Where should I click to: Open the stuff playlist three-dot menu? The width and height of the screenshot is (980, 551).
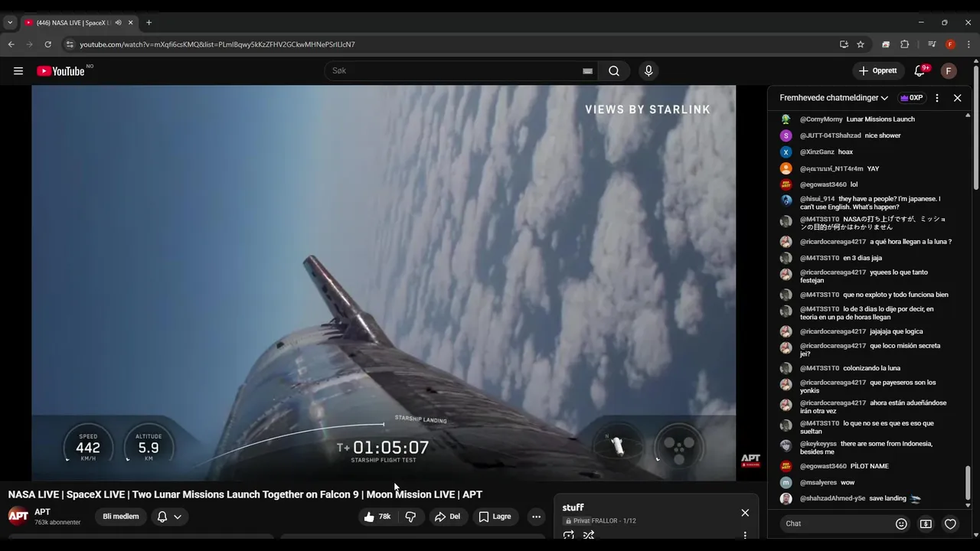click(x=745, y=536)
